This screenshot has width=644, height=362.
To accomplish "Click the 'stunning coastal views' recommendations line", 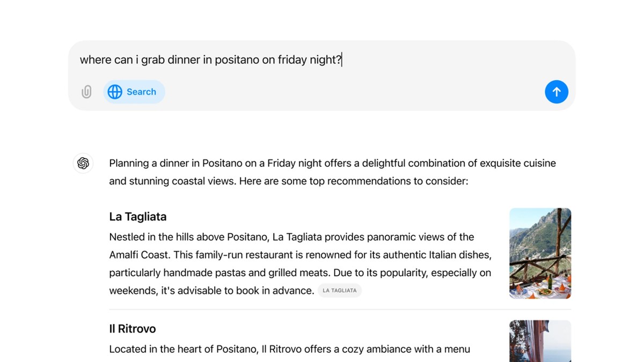I will click(289, 181).
